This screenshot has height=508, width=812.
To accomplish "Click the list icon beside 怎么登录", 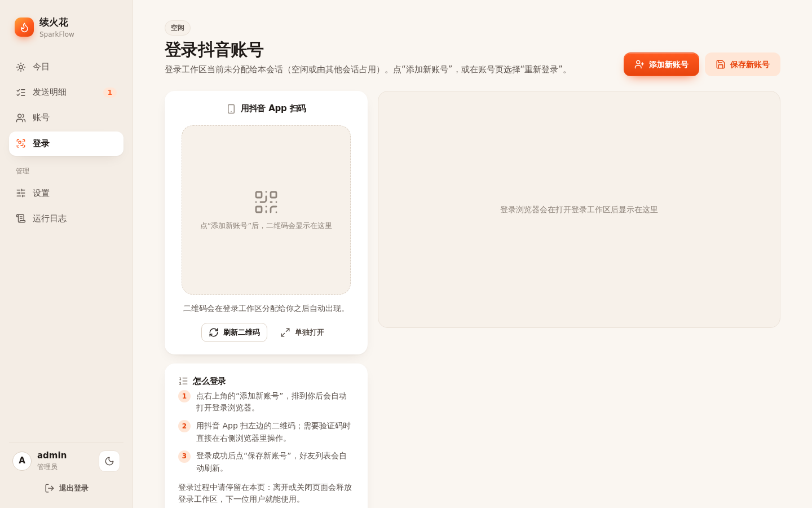I will [183, 381].
